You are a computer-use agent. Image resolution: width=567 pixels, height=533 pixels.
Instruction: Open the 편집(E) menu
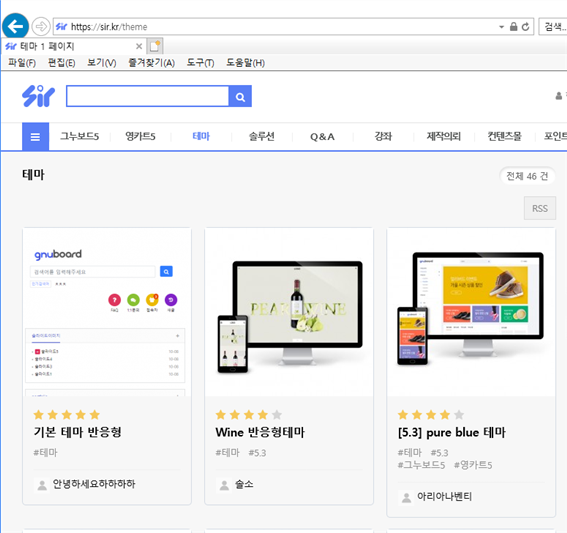click(61, 63)
